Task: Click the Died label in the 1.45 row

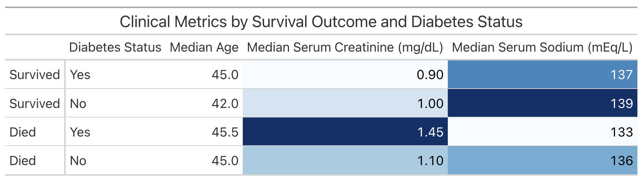Action: pos(23,132)
